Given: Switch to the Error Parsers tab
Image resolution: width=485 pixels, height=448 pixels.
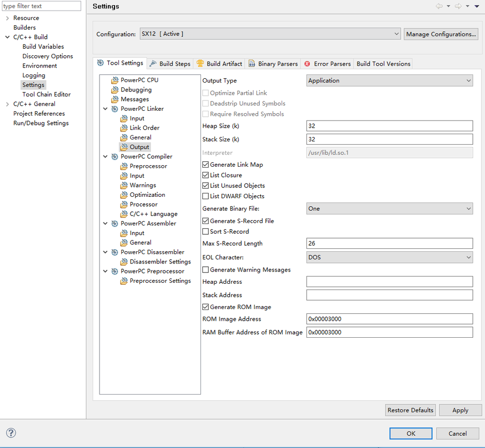Looking at the screenshot, I should click(327, 64).
